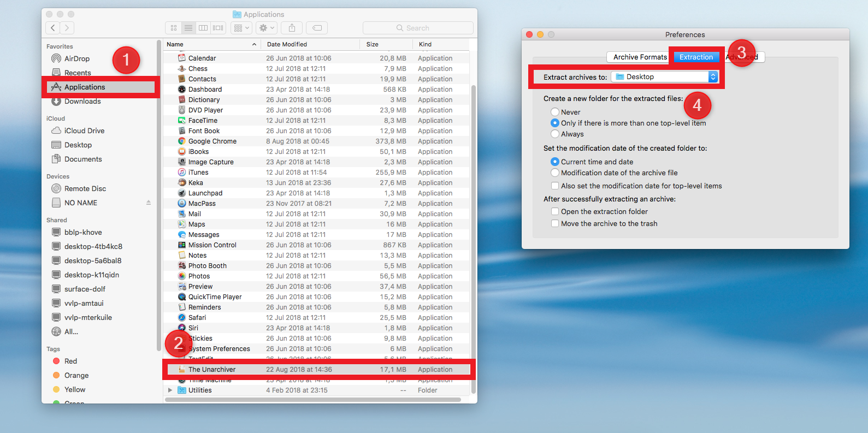Enable Also set modification date for top-level items

[555, 186]
